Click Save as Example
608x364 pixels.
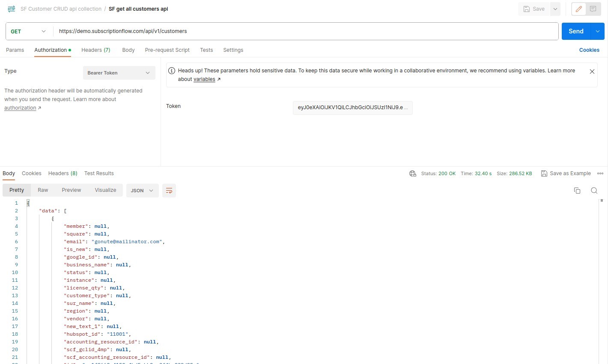coord(566,173)
